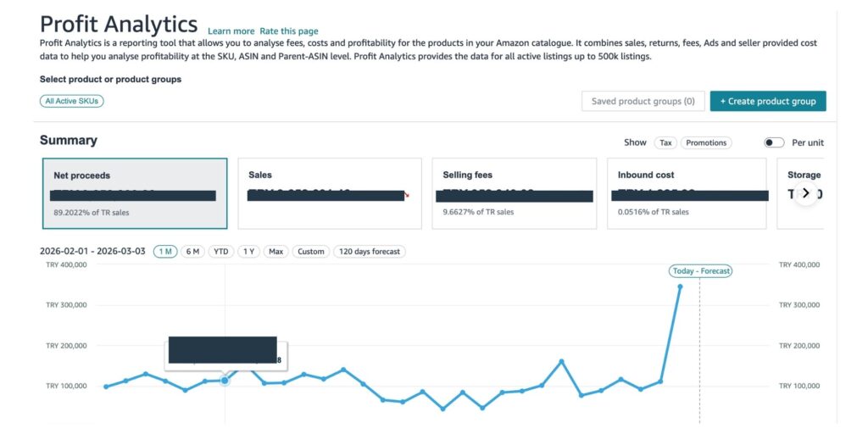Click the Rate this page link
Screen dimensions: 868x434
pyautogui.click(x=289, y=31)
